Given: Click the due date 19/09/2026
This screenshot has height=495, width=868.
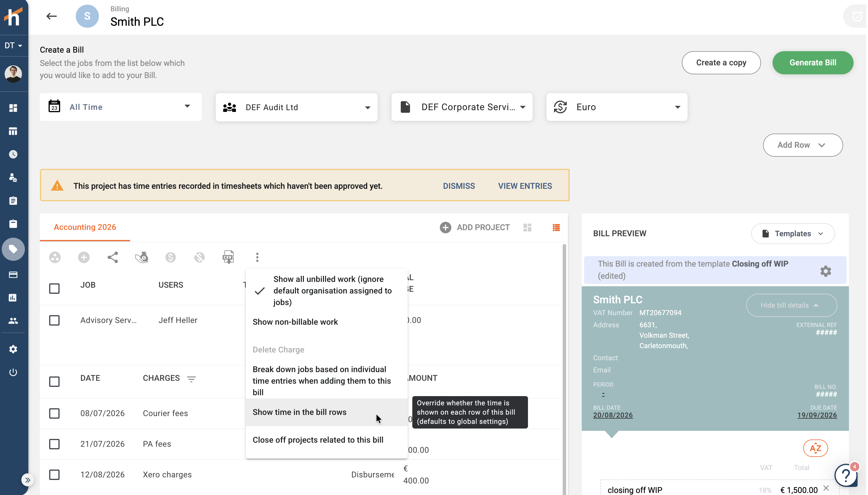Looking at the screenshot, I should pos(817,415).
